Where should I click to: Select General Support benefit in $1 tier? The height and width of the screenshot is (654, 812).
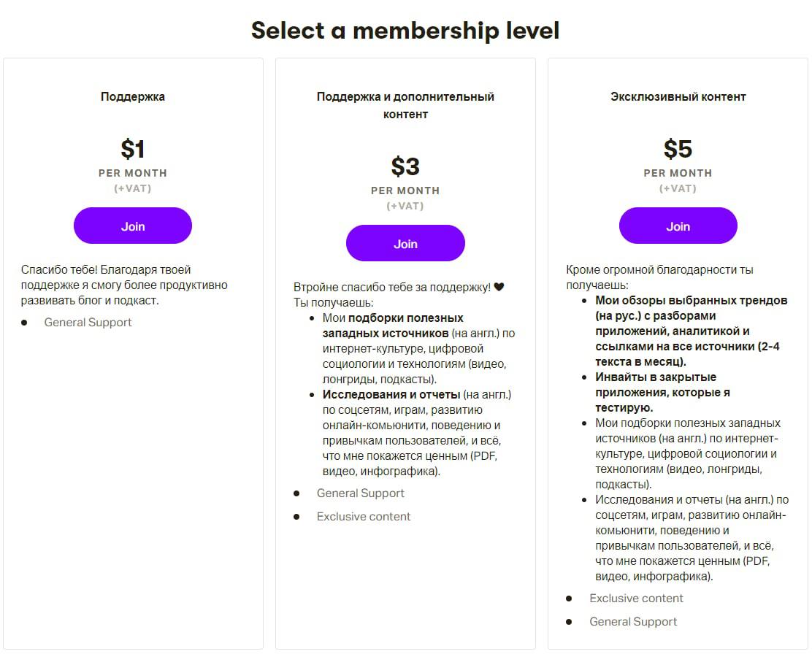click(88, 323)
